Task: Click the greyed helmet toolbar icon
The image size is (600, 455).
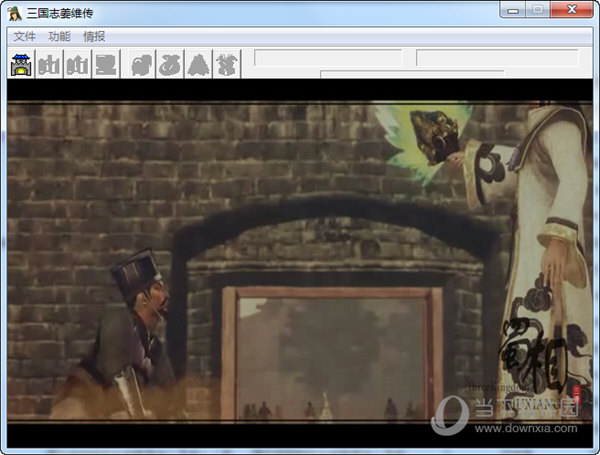Action: (142, 64)
